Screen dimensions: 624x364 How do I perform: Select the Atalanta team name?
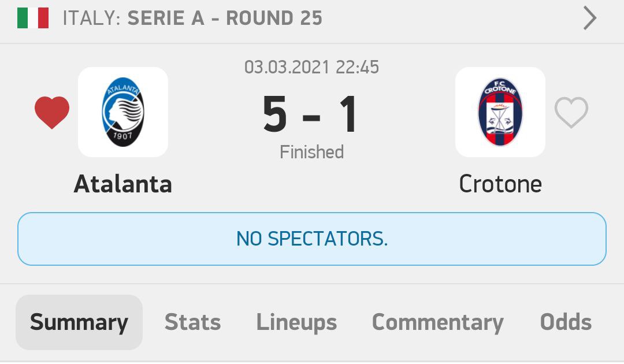click(x=123, y=184)
